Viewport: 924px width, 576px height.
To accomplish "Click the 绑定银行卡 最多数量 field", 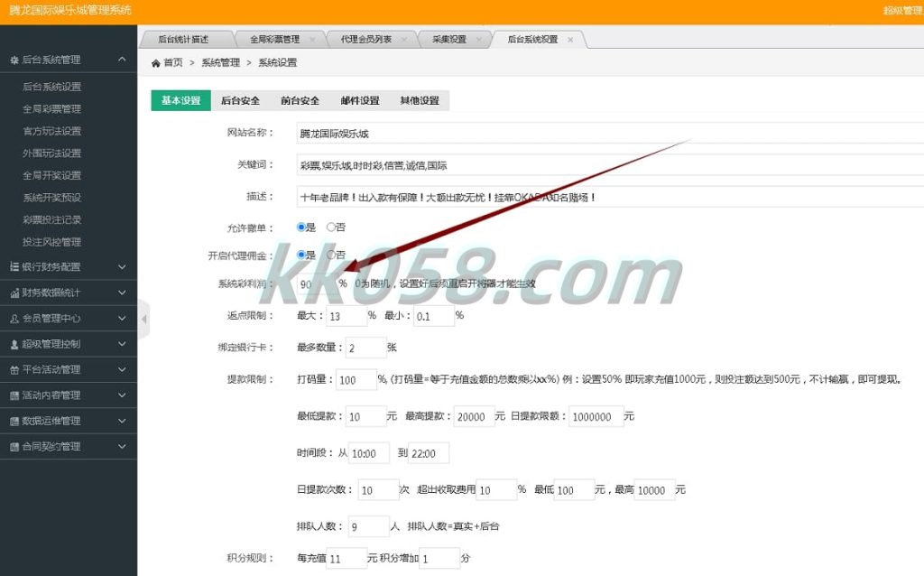I will (366, 348).
